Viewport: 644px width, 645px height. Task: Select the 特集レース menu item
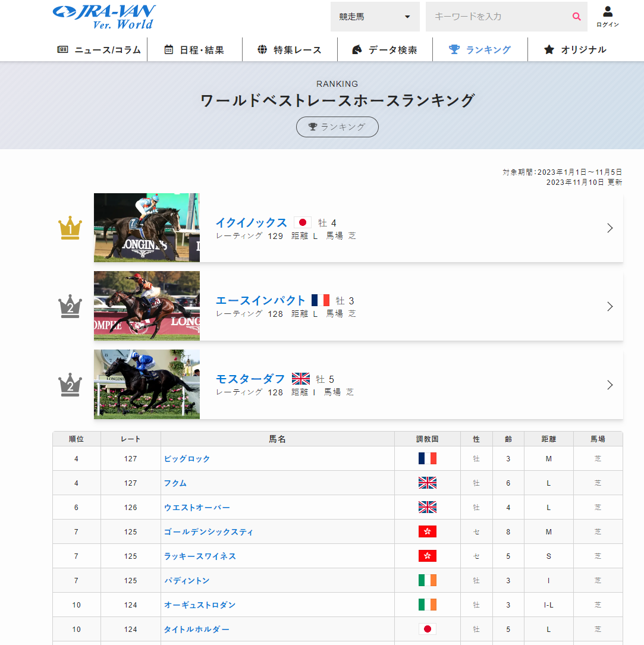point(290,50)
